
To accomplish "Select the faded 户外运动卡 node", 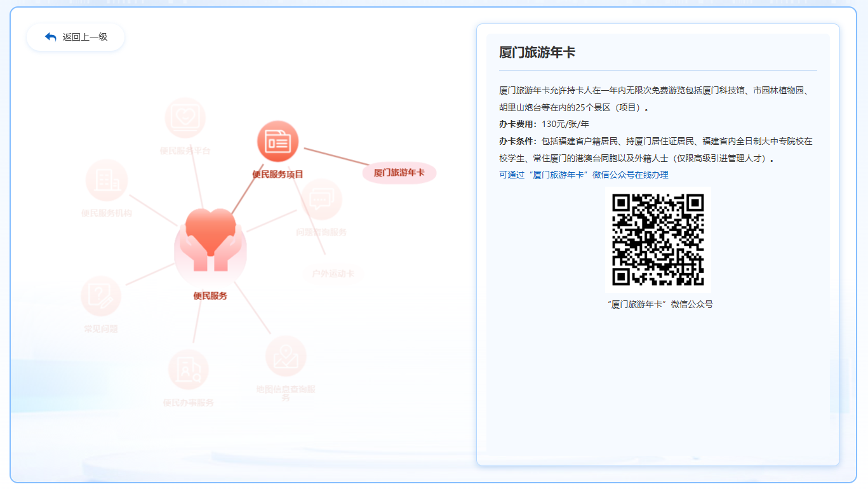I will pyautogui.click(x=333, y=274).
